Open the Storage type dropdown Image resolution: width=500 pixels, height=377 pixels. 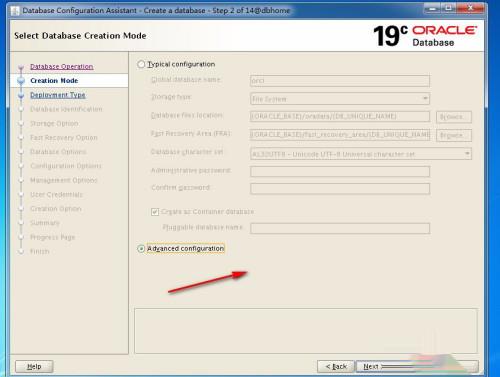click(340, 99)
